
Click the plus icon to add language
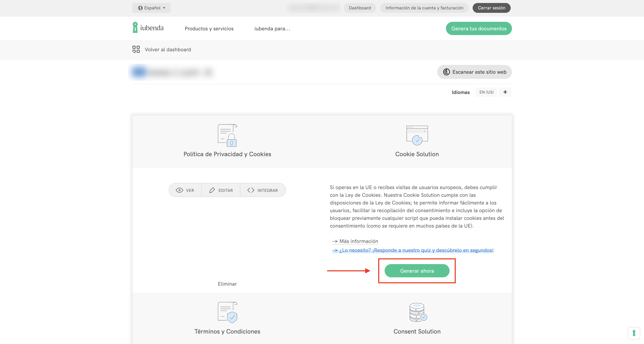click(x=505, y=92)
